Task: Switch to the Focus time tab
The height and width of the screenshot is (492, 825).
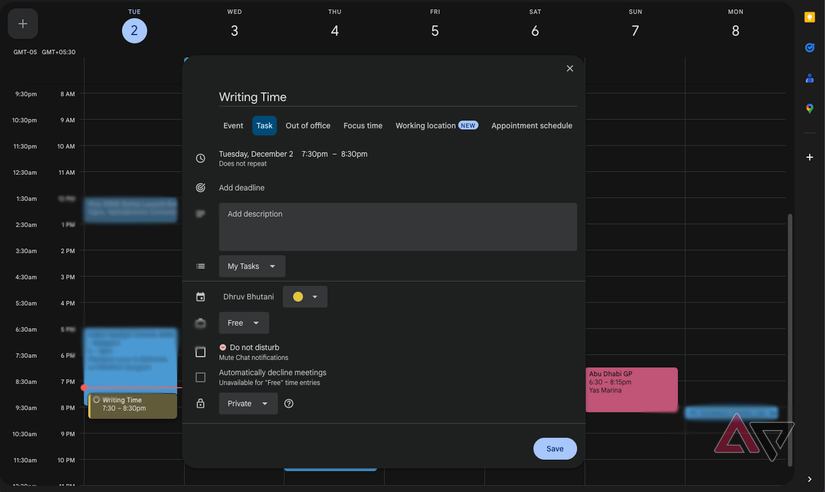Action: 362,126
